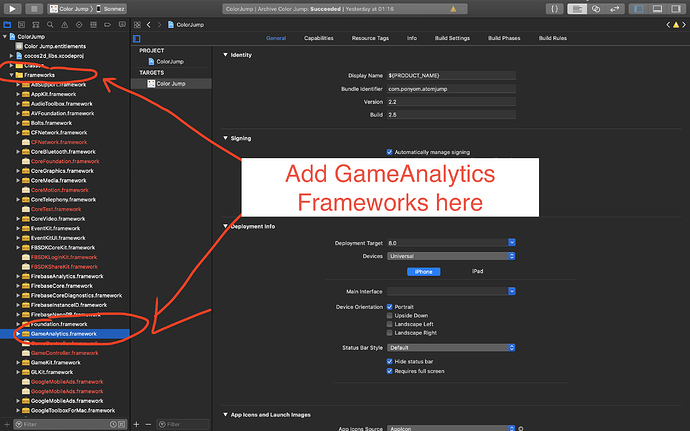Toggle Requires full screen checkbox
This screenshot has height=431, width=690.
(x=389, y=371)
